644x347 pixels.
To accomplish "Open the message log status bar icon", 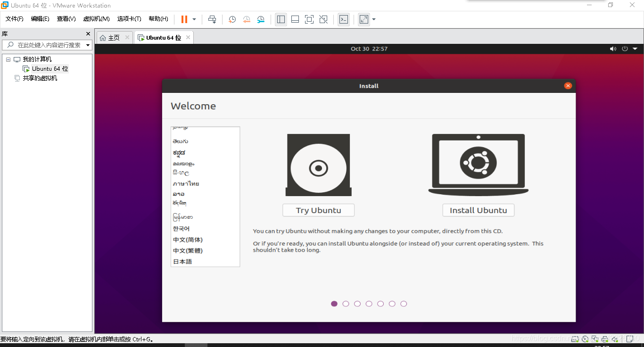I will click(x=630, y=339).
